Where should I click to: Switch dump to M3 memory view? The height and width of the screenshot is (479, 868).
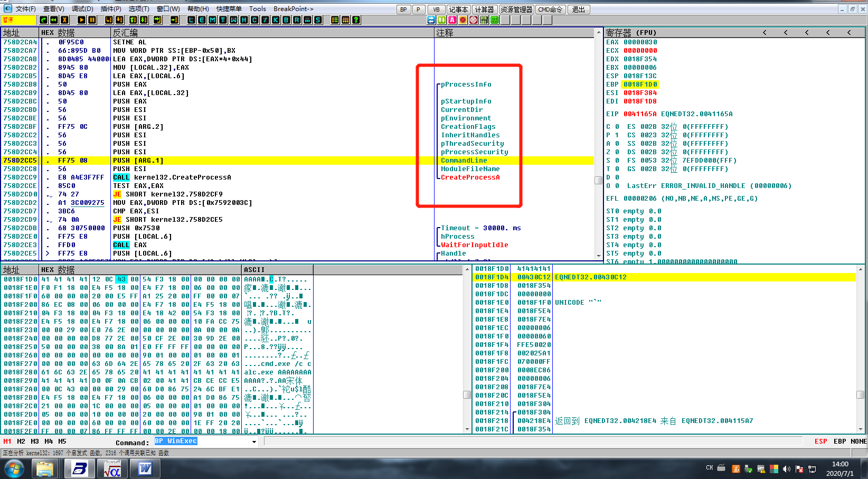35,442
